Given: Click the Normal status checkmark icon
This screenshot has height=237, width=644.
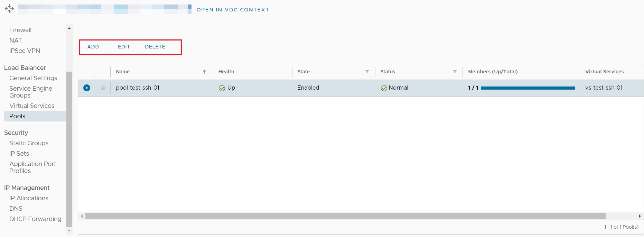Looking at the screenshot, I should [x=384, y=88].
